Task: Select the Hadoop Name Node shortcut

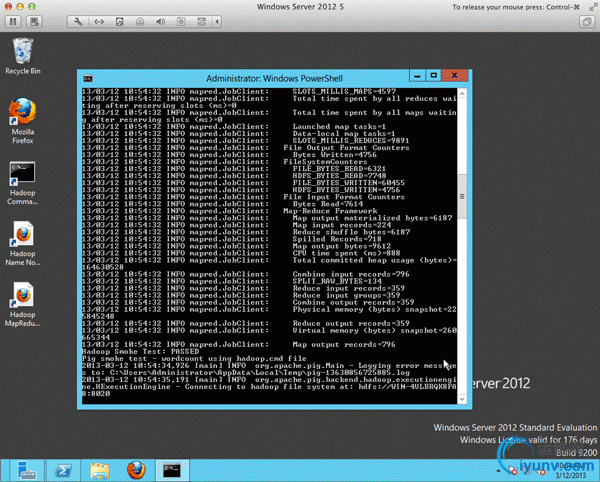Action: [23, 243]
